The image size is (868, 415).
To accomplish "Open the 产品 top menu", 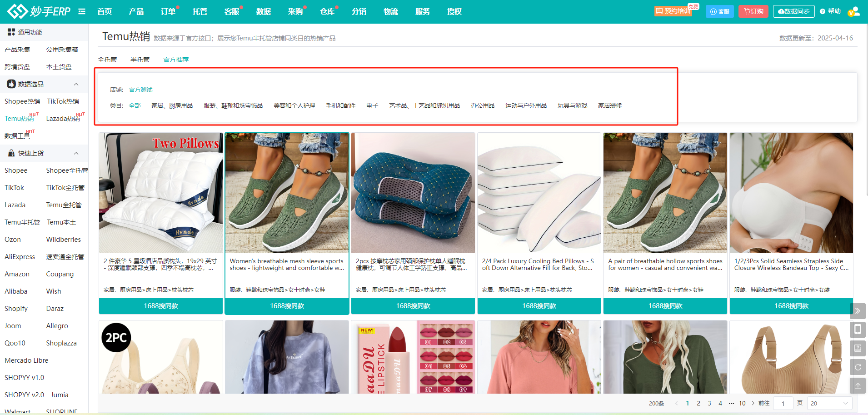I will pyautogui.click(x=136, y=11).
